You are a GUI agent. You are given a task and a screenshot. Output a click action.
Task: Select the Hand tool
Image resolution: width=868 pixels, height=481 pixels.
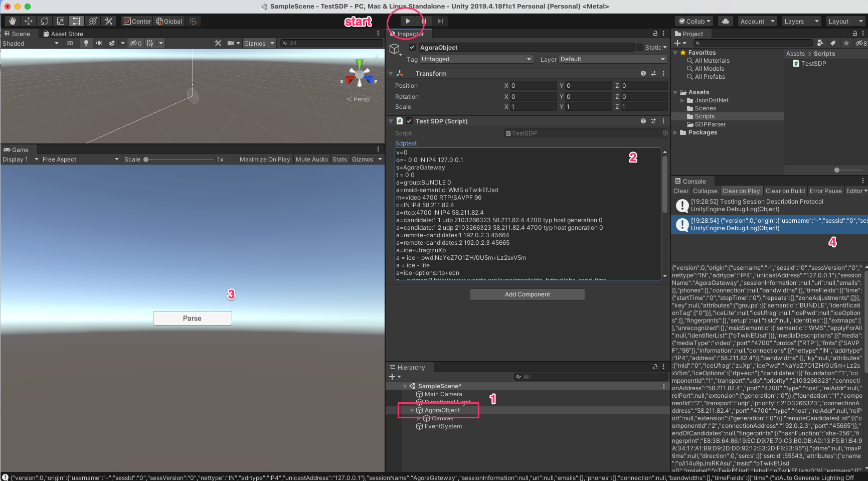point(13,21)
